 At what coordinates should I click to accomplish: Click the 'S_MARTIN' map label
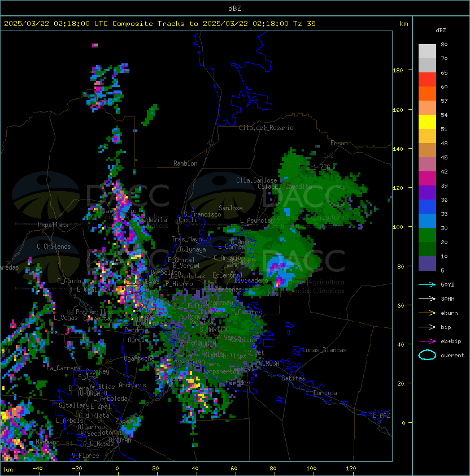click(213, 330)
